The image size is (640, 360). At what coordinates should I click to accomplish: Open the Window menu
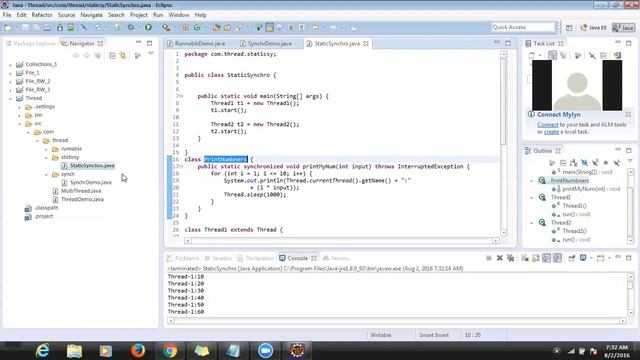pyautogui.click(x=179, y=15)
